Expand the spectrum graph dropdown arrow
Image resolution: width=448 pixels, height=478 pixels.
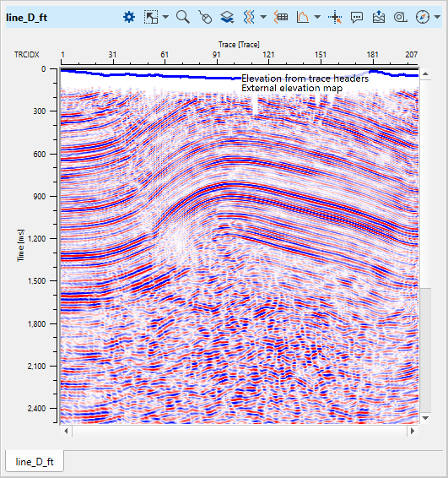[317, 17]
